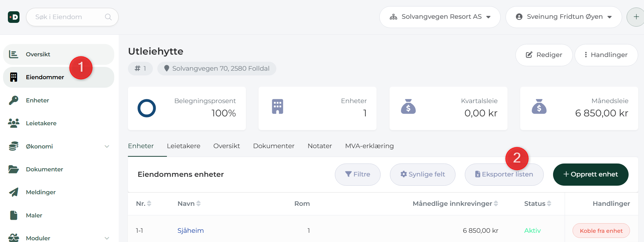
Task: Click the row number 1-1 cell
Action: [x=140, y=231]
